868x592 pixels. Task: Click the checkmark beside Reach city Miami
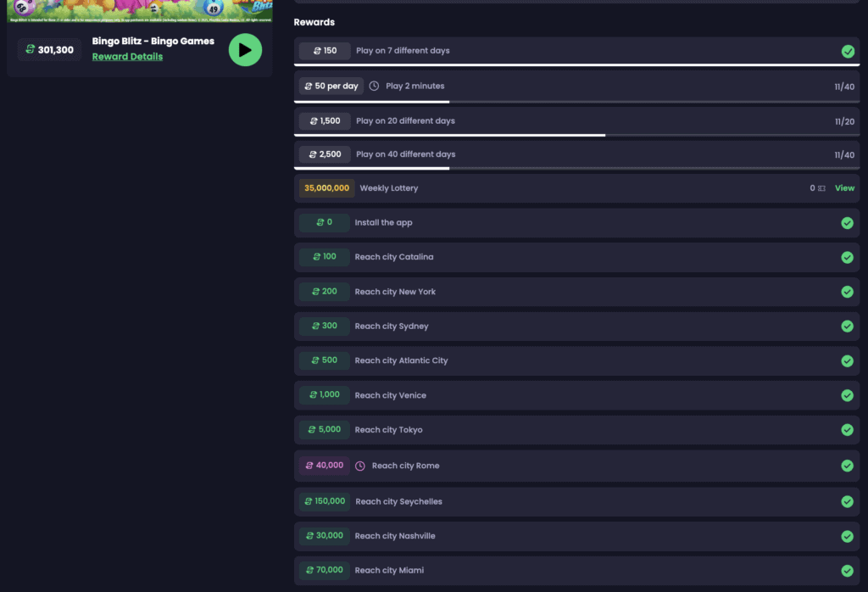pyautogui.click(x=847, y=571)
